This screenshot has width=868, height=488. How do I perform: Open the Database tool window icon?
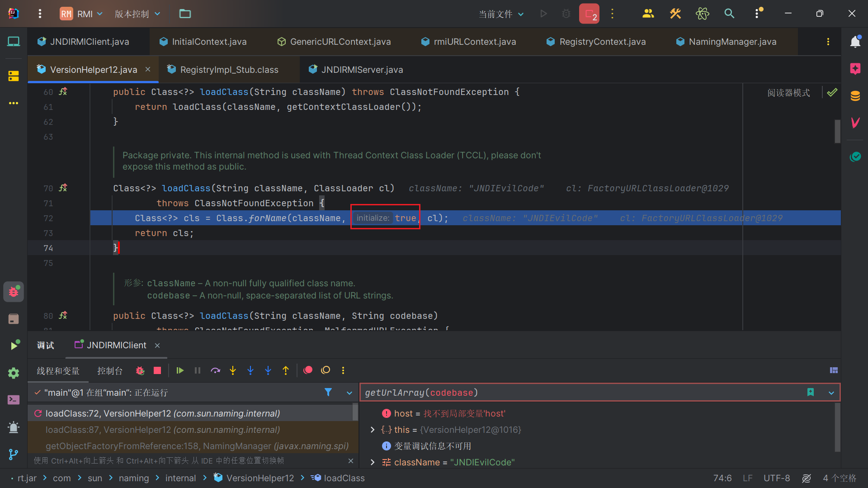[855, 96]
